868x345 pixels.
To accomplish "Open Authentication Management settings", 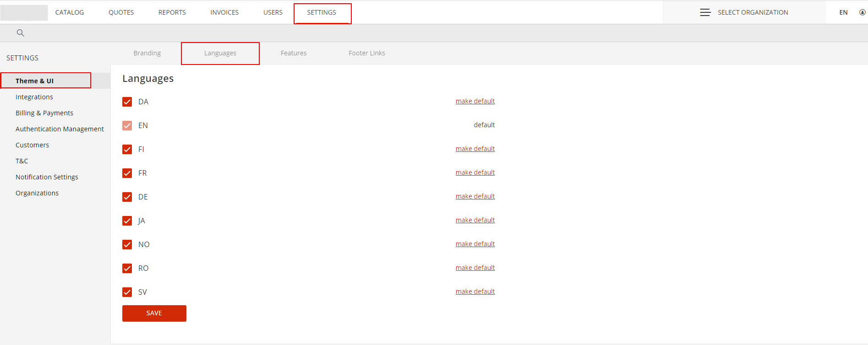I will point(60,129).
